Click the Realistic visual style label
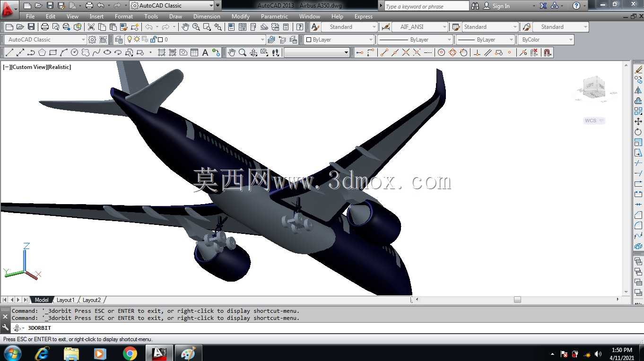 coord(59,67)
